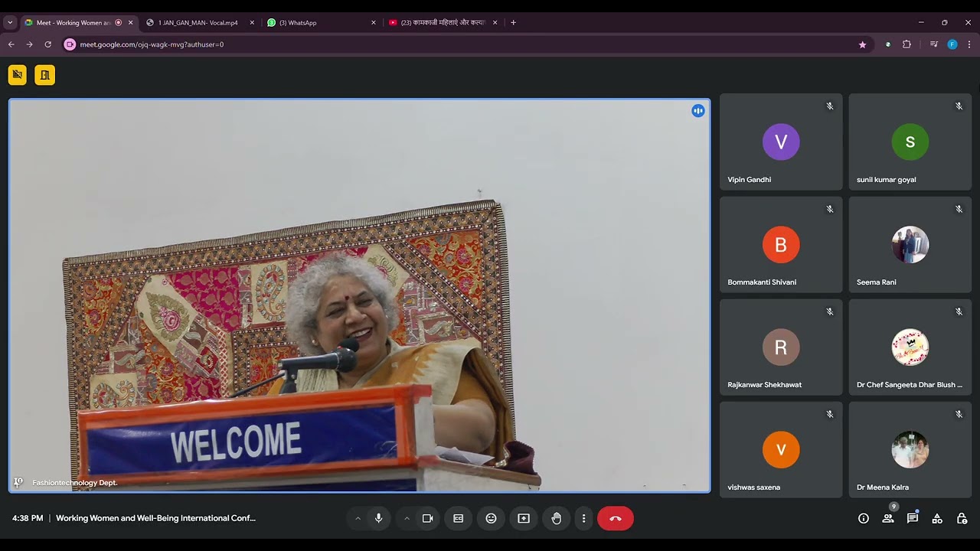This screenshot has width=980, height=551.
Task: Select Seema Rani profile photo
Action: pyautogui.click(x=910, y=244)
